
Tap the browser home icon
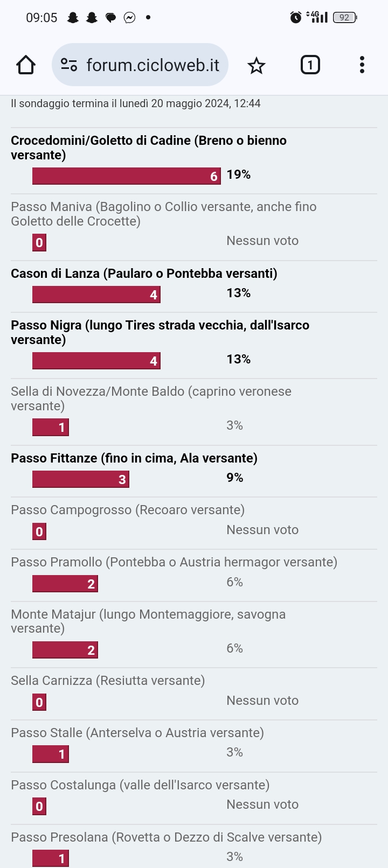click(26, 65)
